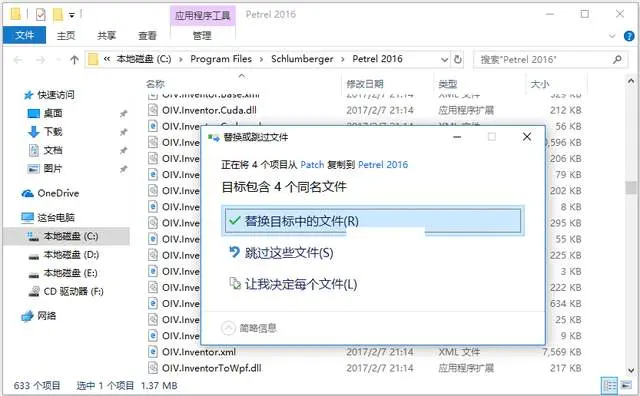Refresh the Petrel 2016 folder view

pyautogui.click(x=458, y=60)
